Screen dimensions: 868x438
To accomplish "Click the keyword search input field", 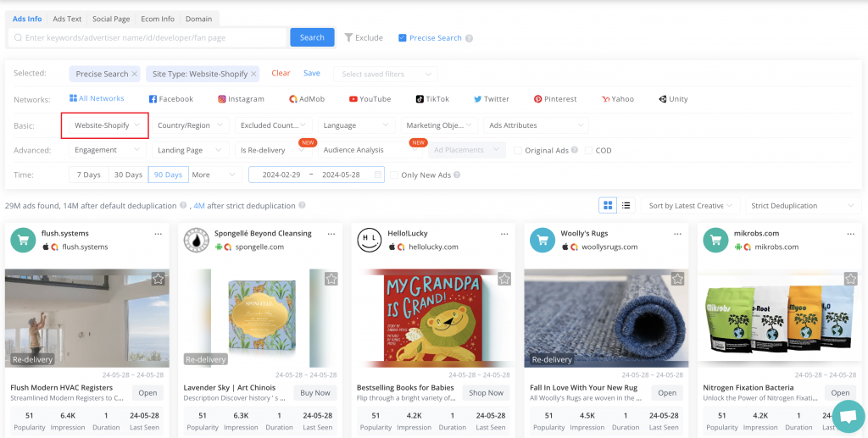I will click(x=148, y=37).
